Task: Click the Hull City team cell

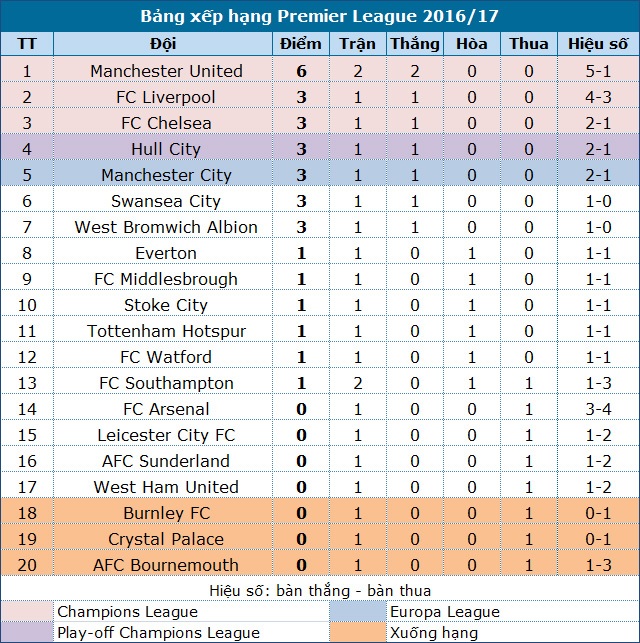Action: (166, 149)
